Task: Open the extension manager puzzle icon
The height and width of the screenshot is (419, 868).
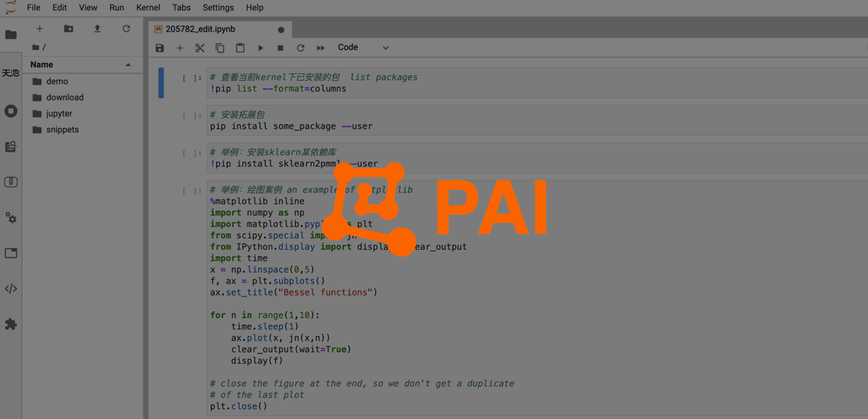Action: 11,325
